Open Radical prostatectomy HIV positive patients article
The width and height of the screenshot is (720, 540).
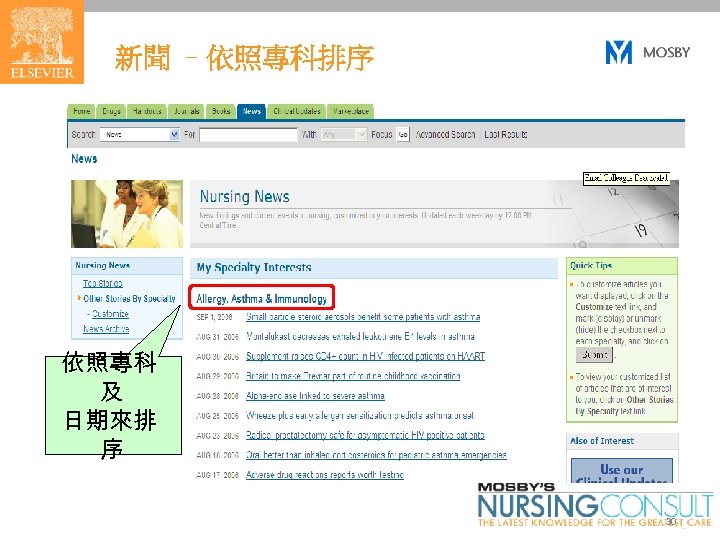point(365,435)
